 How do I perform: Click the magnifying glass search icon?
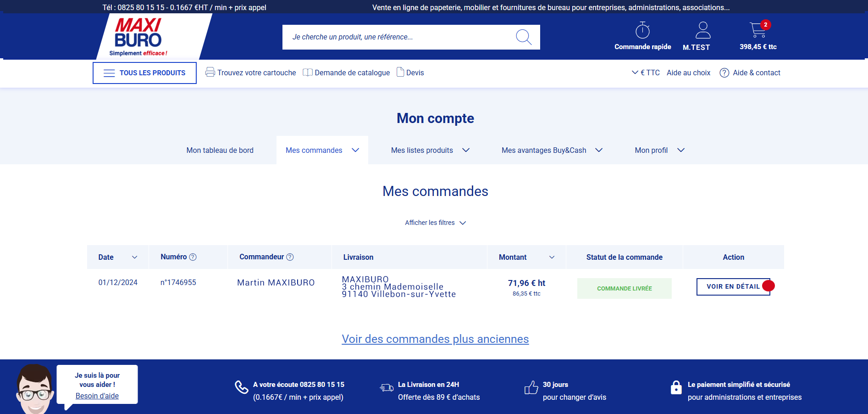[523, 37]
